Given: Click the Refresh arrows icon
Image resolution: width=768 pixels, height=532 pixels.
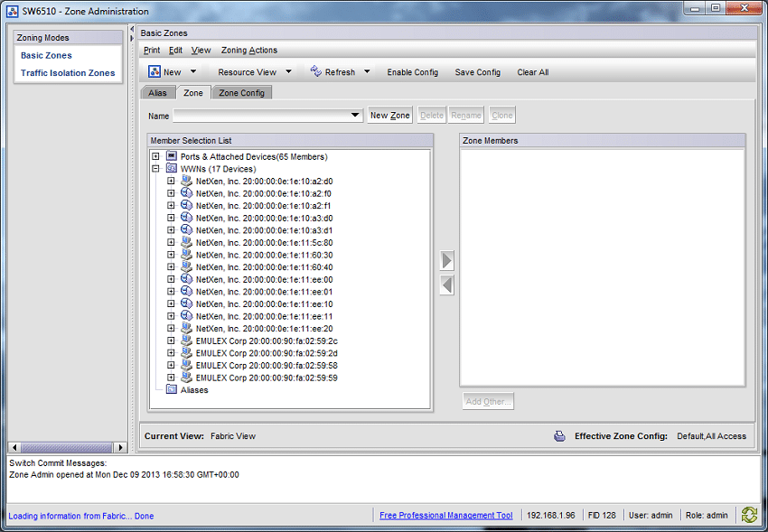Looking at the screenshot, I should (x=316, y=71).
